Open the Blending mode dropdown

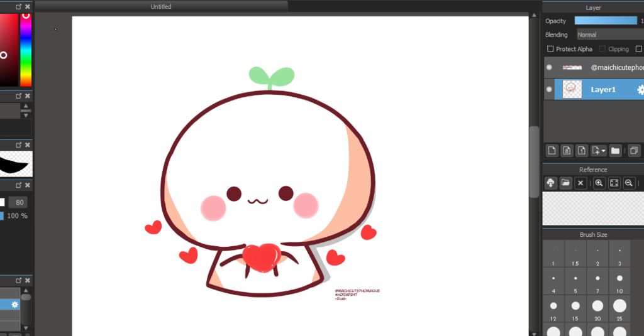tap(610, 35)
